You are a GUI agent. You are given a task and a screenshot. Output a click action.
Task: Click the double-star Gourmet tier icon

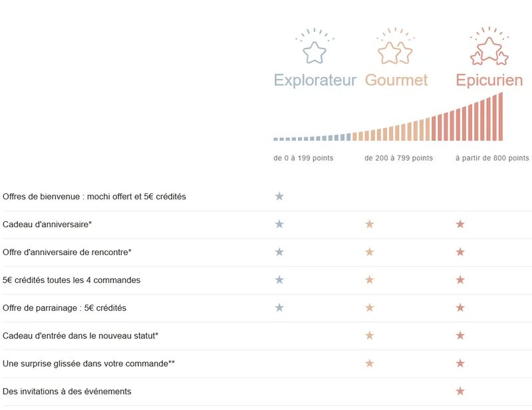(395, 46)
